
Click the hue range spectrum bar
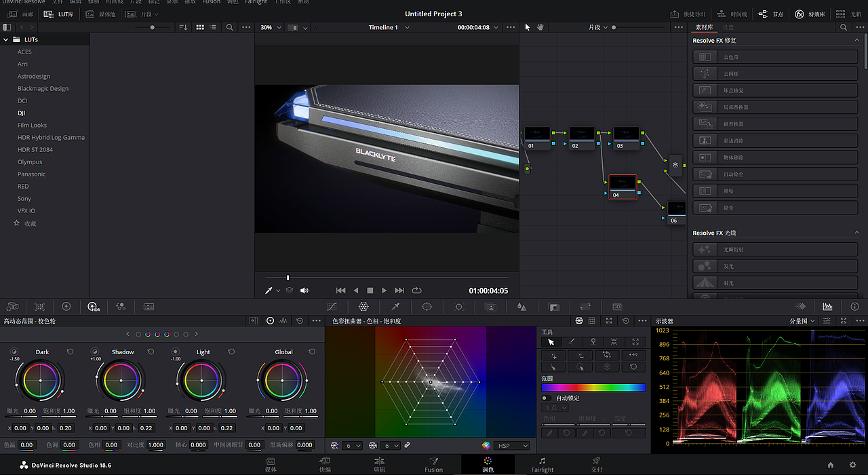coord(593,387)
